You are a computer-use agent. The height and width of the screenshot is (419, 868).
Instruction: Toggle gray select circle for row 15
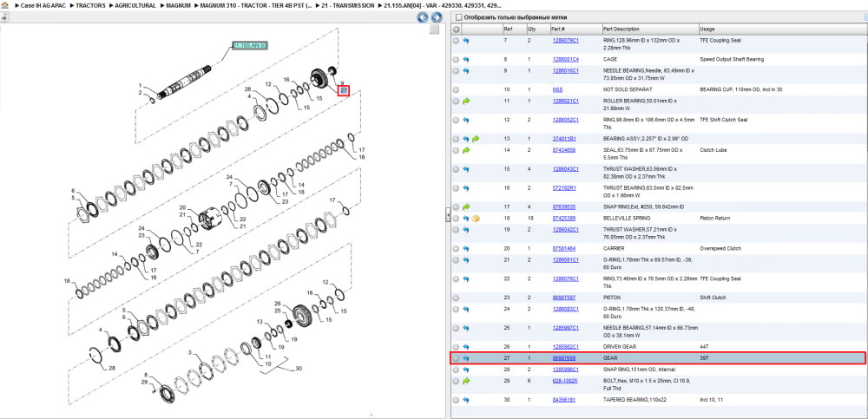pyautogui.click(x=457, y=169)
